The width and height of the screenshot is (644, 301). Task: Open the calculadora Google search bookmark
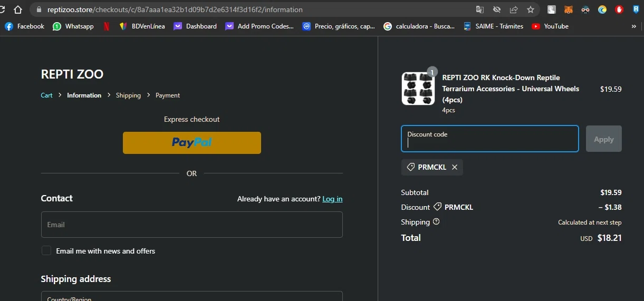point(419,26)
